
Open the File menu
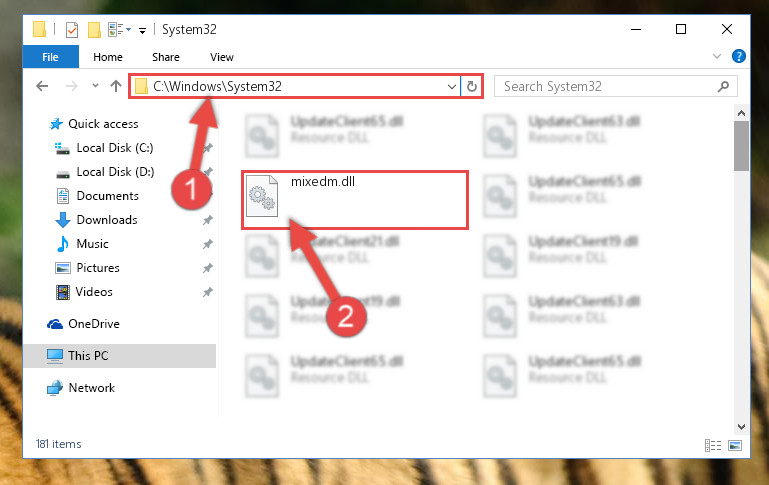[51, 57]
